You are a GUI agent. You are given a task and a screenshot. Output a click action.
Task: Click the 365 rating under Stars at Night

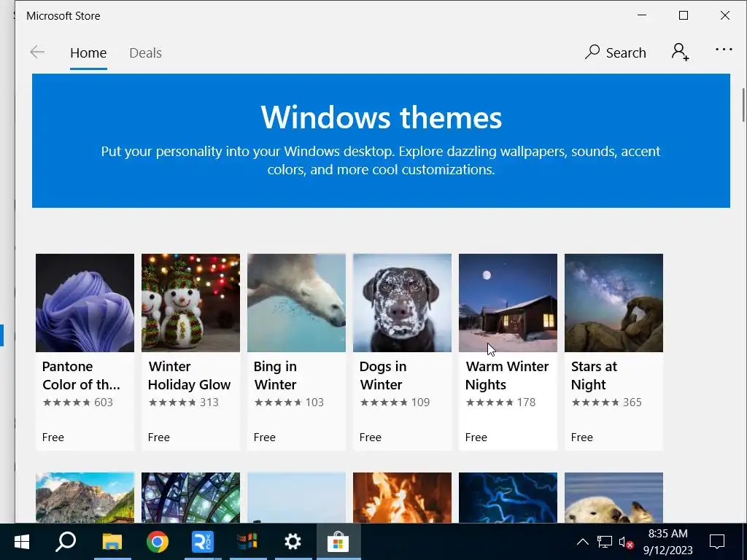coord(606,402)
